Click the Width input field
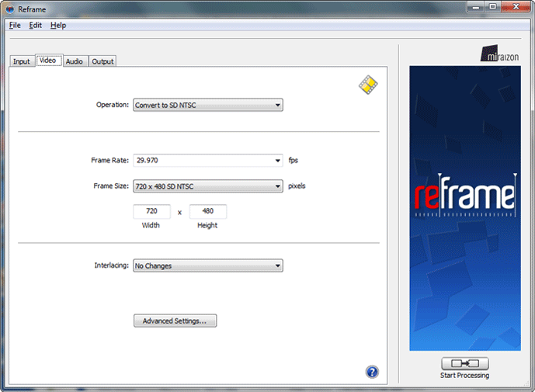Viewport: 535px width, 392px height. pos(151,211)
